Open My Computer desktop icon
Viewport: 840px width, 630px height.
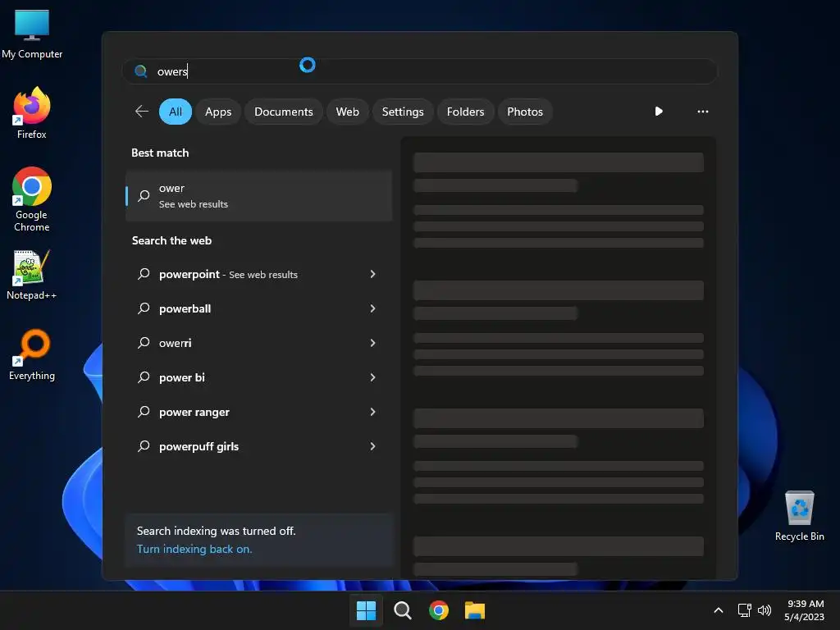[x=32, y=34]
